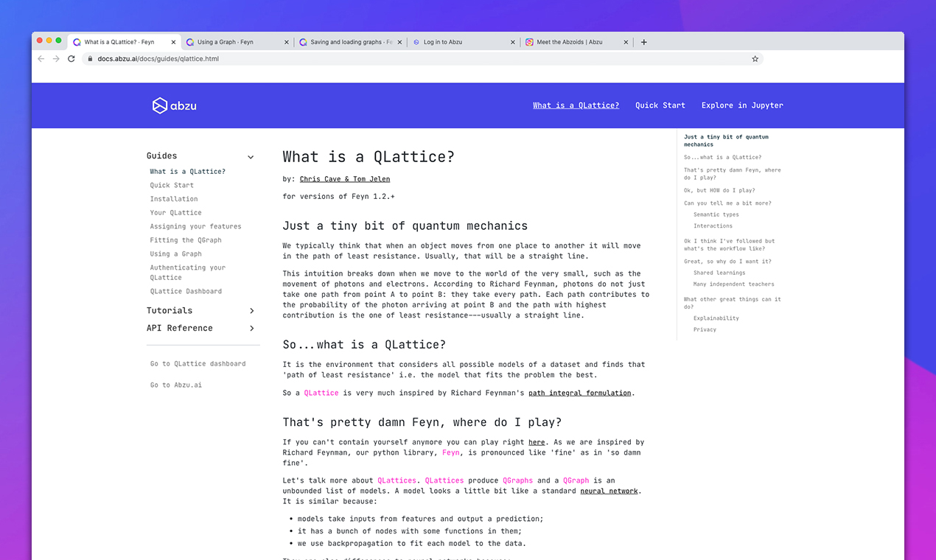Follow 'path integral formulation' link
This screenshot has width=936, height=560.
(x=580, y=393)
